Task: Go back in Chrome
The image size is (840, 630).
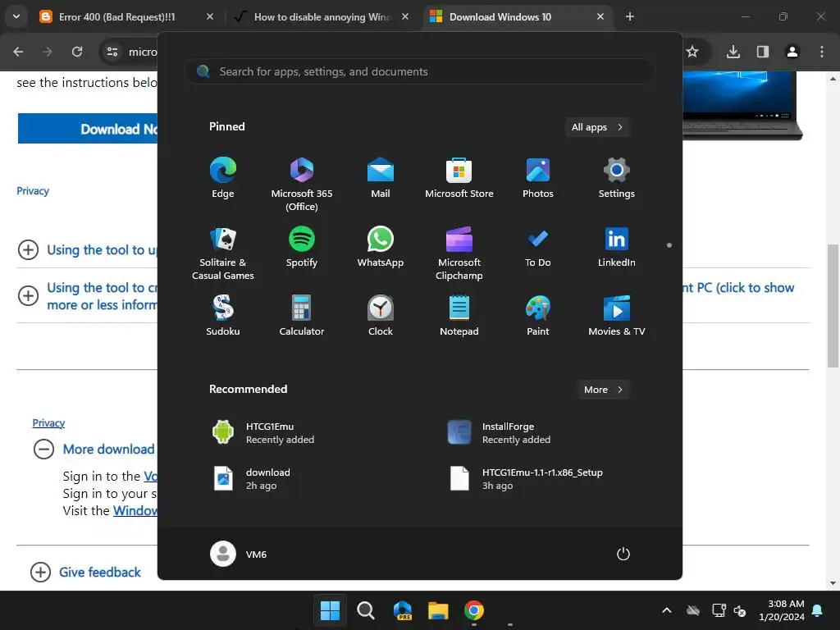Action: click(x=18, y=52)
